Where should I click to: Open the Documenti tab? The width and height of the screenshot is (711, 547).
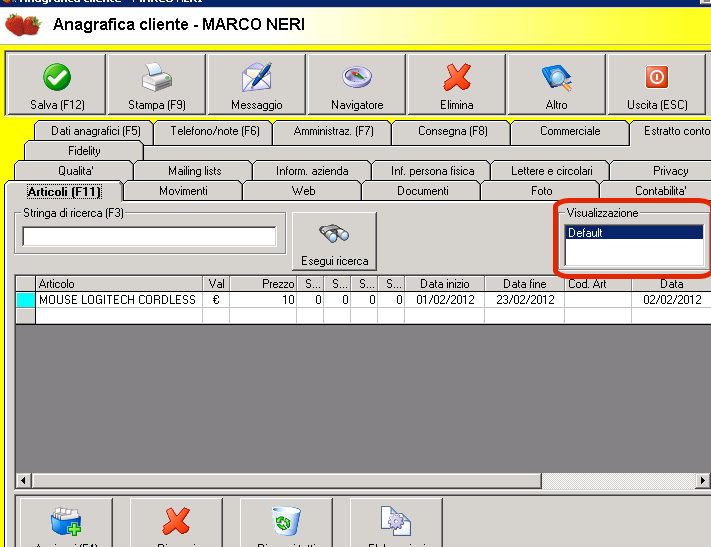click(423, 191)
